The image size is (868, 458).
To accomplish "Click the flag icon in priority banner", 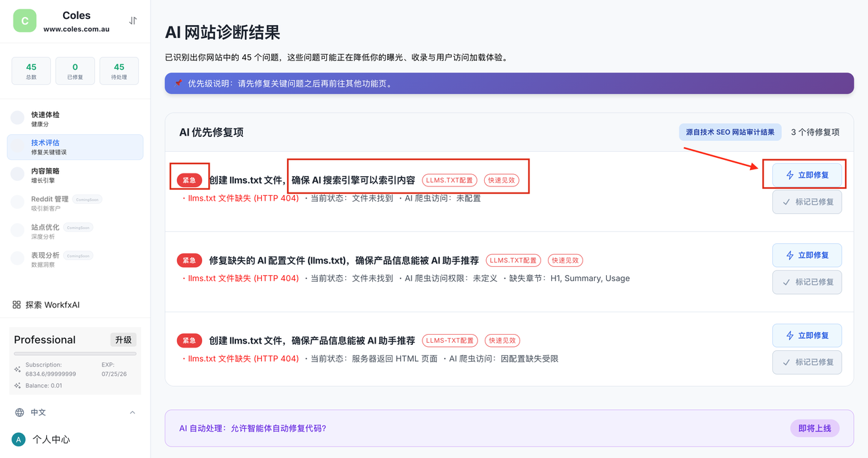I will tap(179, 83).
